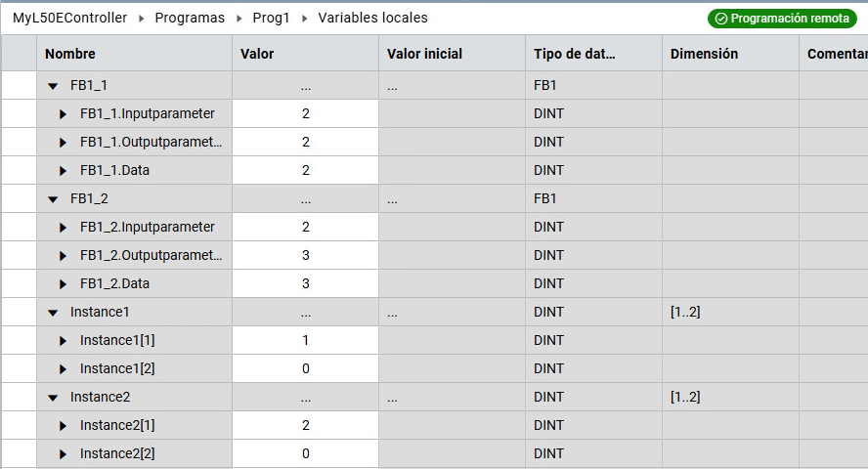Click the Valor column header
Image resolution: width=868 pixels, height=469 pixels.
(257, 54)
